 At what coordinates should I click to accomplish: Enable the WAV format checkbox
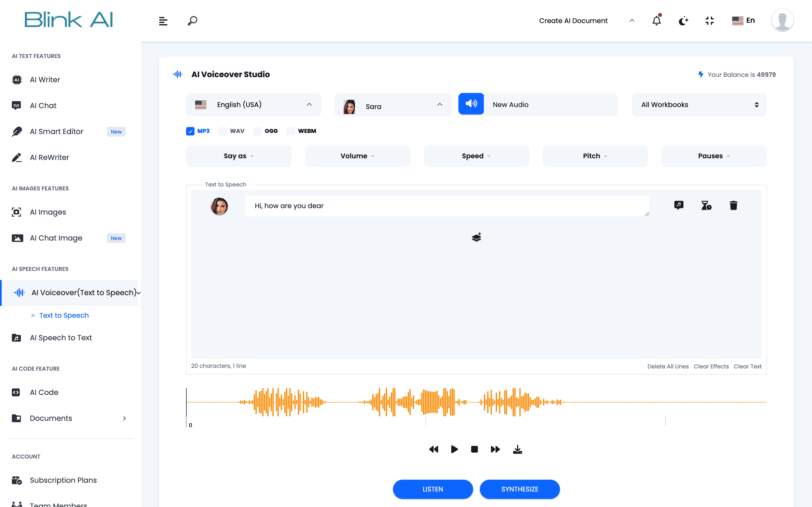click(223, 131)
